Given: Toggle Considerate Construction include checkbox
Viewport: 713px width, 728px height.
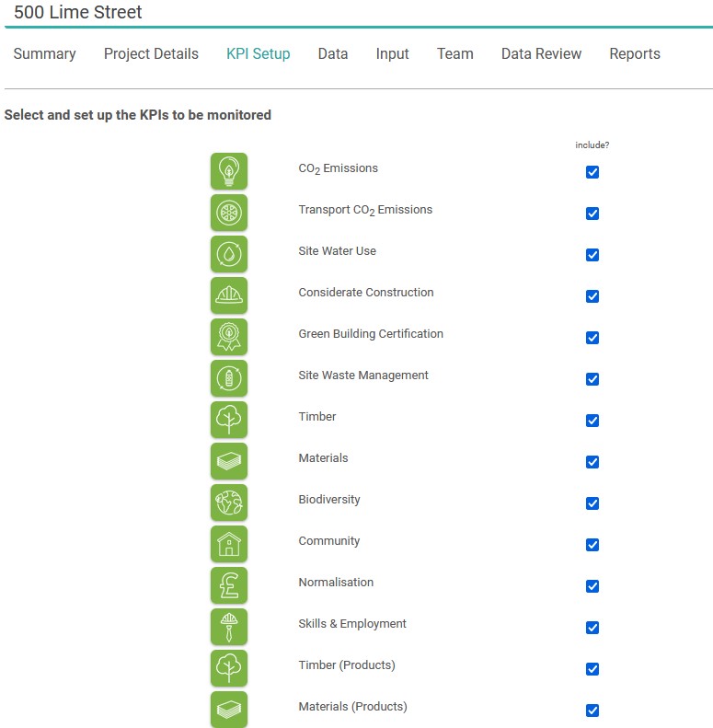Looking at the screenshot, I should coord(592,296).
